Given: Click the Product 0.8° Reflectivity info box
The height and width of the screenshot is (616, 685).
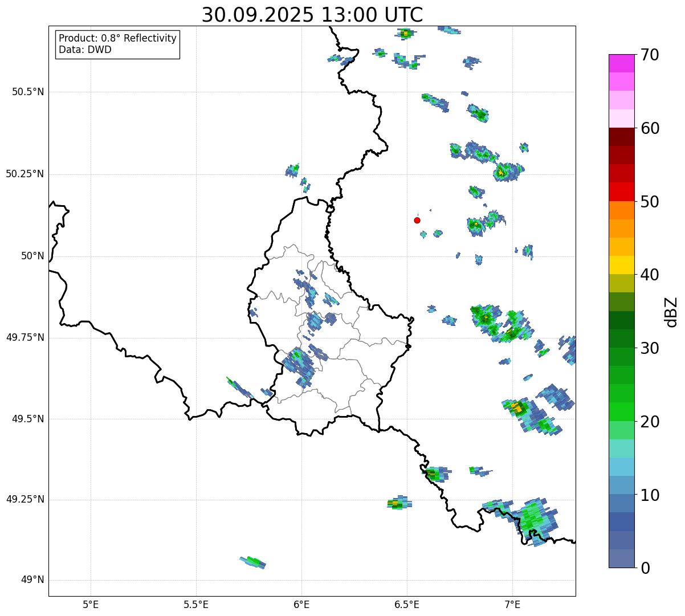Looking at the screenshot, I should 117,44.
